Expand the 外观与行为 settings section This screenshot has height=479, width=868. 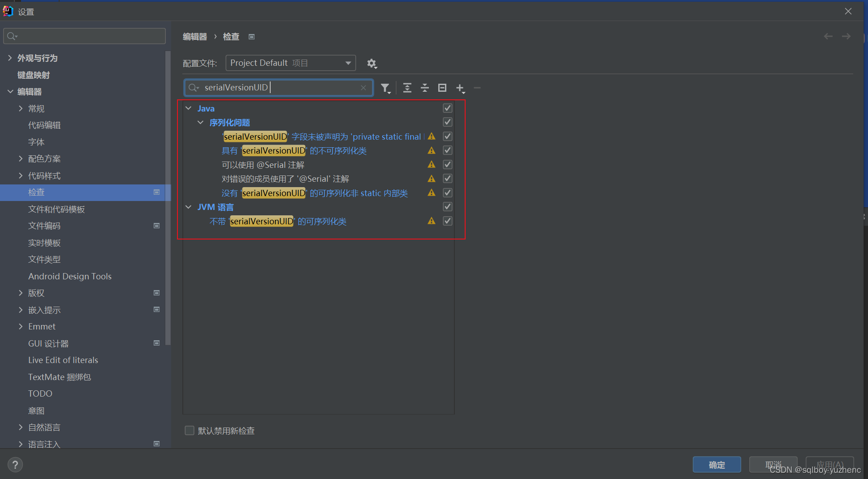[10, 58]
